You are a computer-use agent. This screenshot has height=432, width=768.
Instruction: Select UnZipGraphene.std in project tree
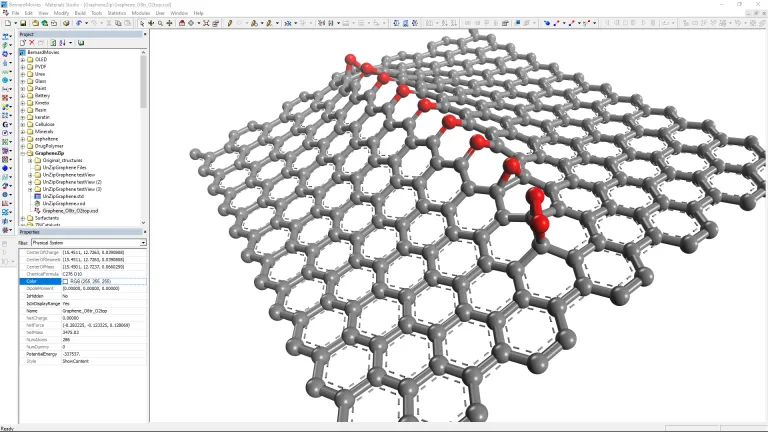(63, 196)
